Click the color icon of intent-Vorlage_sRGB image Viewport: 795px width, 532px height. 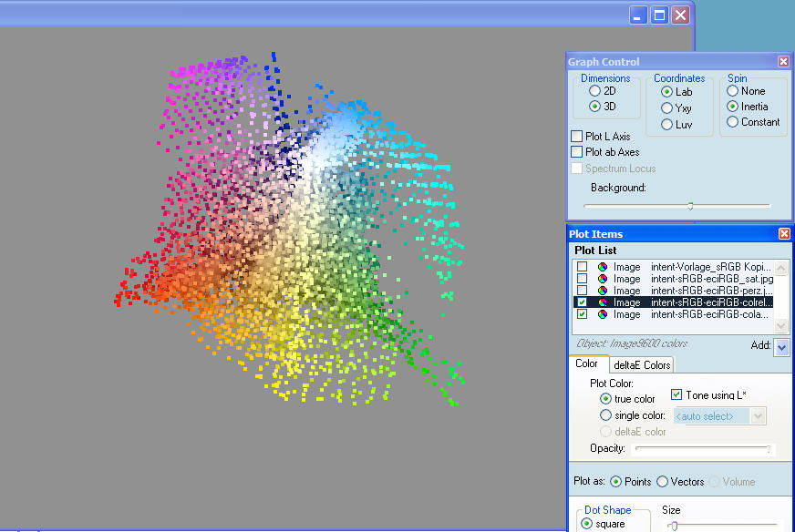coord(603,267)
